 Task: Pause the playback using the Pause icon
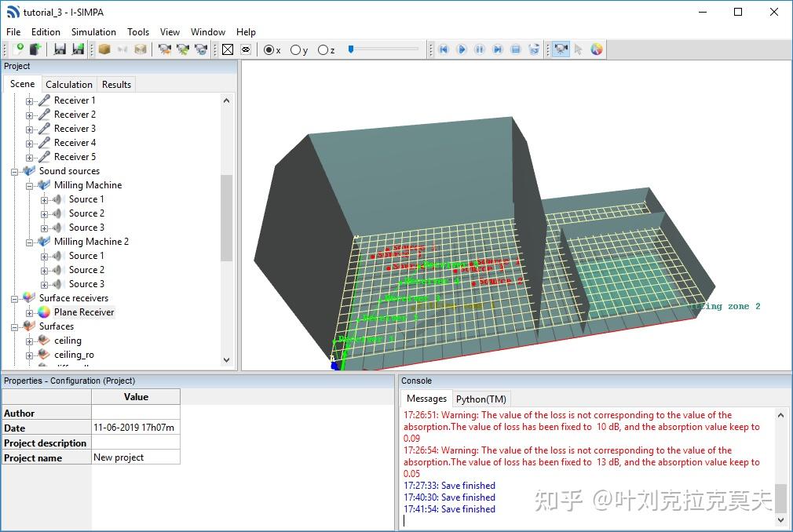click(x=479, y=49)
